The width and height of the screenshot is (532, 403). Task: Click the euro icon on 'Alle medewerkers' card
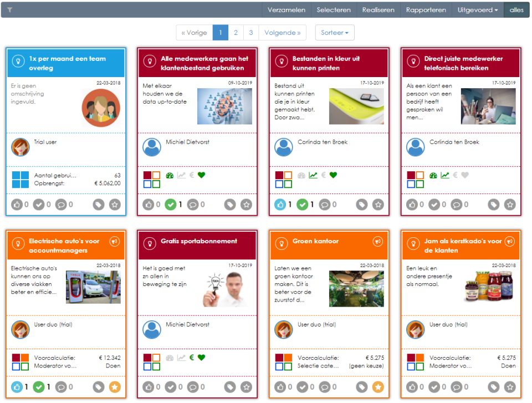pyautogui.click(x=191, y=175)
